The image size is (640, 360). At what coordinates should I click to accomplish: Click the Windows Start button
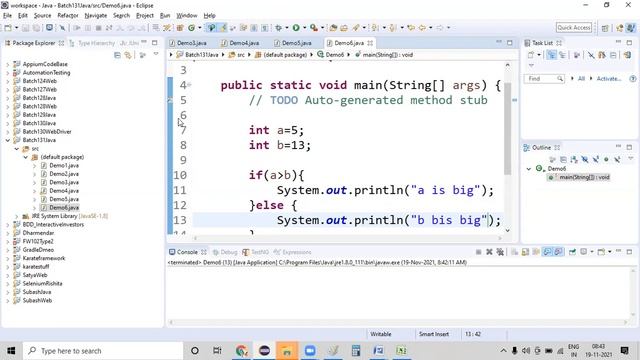pyautogui.click(x=11, y=351)
